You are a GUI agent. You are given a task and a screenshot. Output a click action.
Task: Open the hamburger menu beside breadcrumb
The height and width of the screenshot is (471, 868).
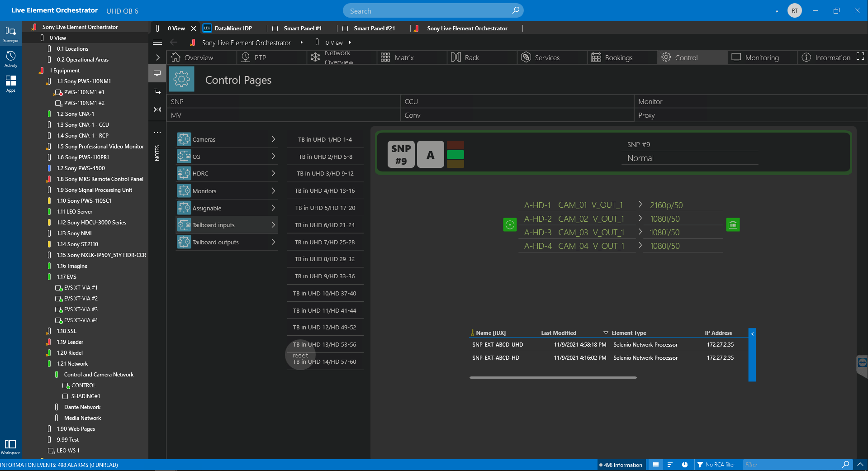coord(157,43)
